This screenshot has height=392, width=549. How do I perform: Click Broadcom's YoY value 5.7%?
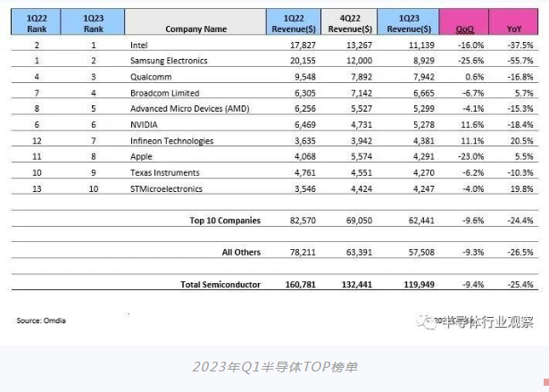[x=524, y=93]
